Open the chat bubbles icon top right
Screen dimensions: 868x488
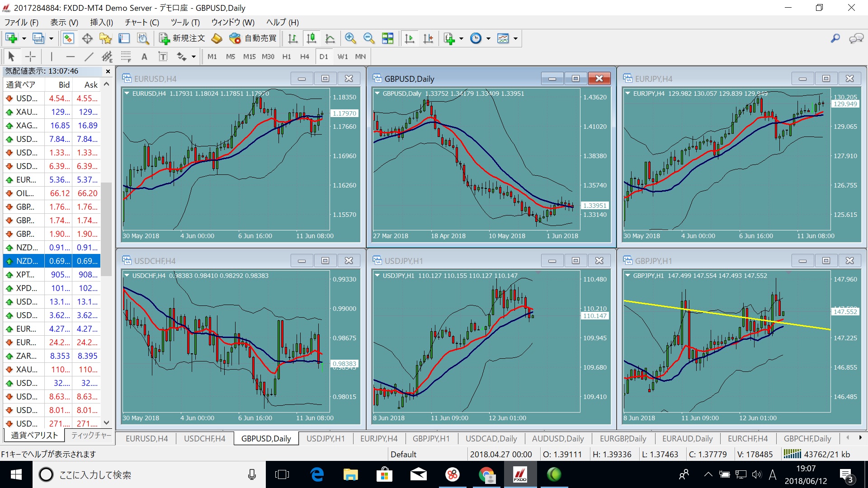pos(856,38)
